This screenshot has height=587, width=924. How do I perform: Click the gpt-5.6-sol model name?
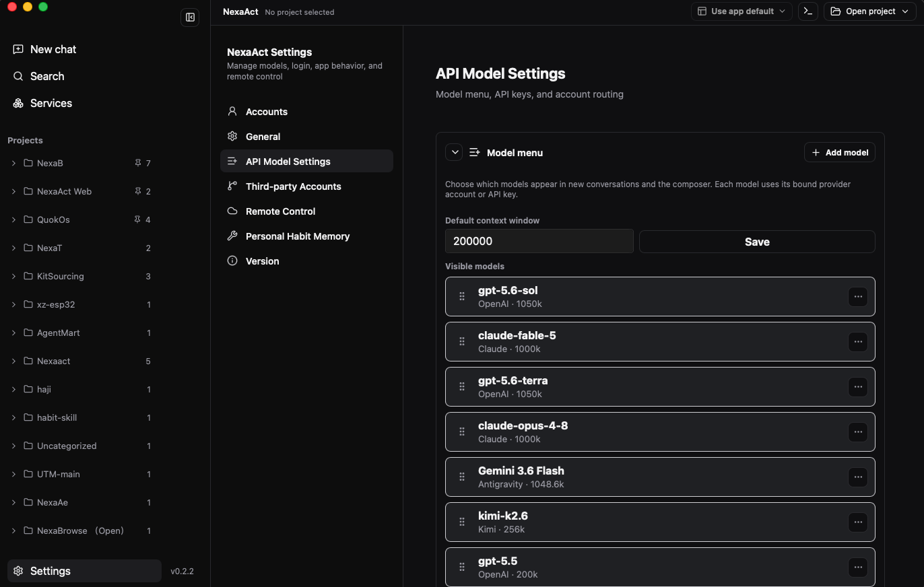pyautogui.click(x=508, y=290)
